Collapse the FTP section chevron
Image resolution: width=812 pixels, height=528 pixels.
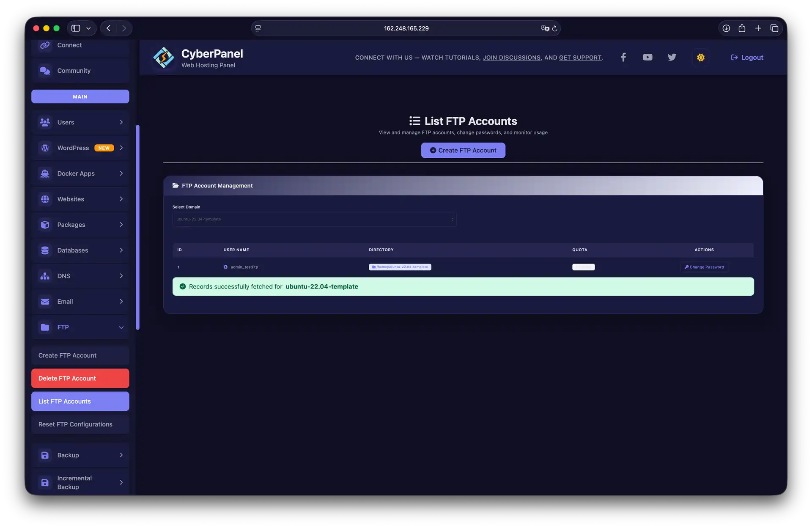point(121,327)
